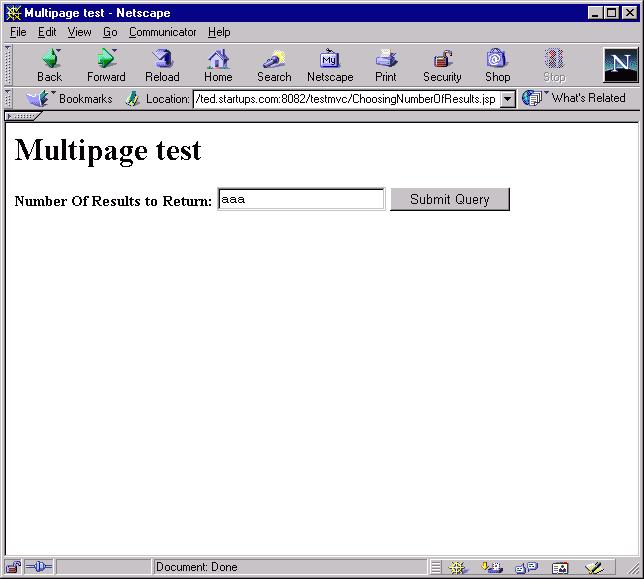Collapse the navigation toolbar via its left grip
Viewport: 644px width, 579px height.
pyautogui.click(x=9, y=65)
